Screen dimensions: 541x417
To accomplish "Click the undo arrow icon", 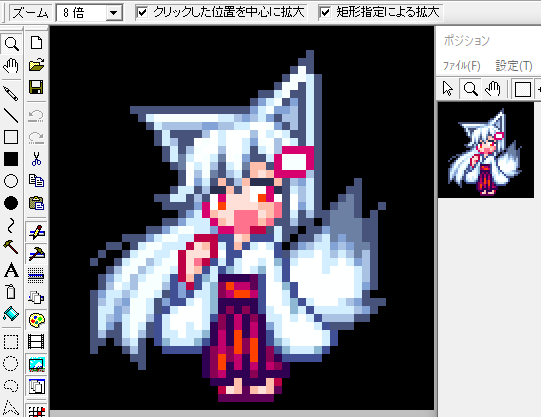I will (36, 116).
